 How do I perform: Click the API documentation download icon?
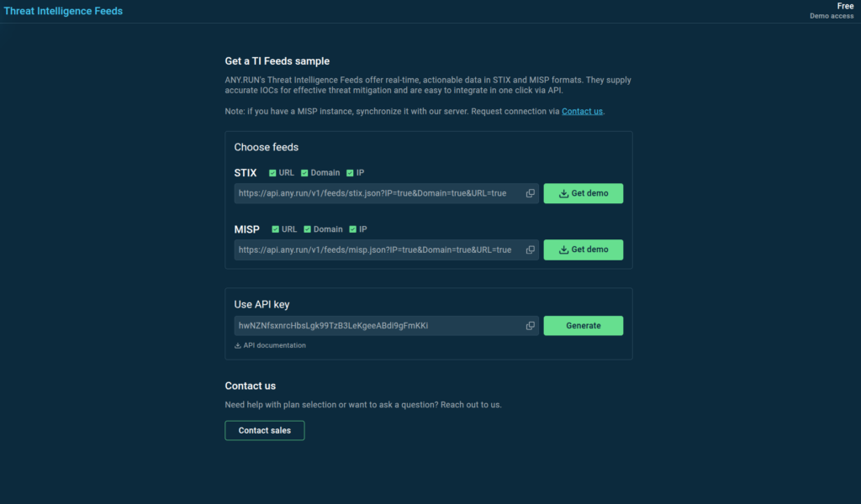[x=238, y=346]
